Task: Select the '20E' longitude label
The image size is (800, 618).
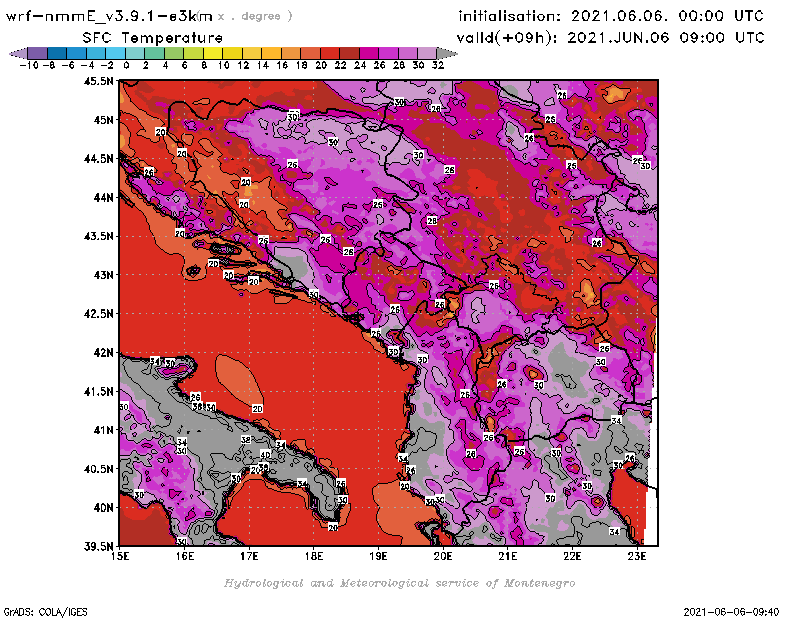Action: (x=443, y=556)
